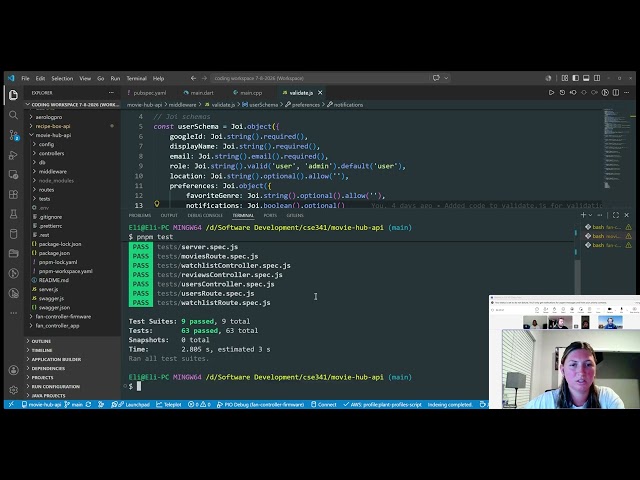Click the Explorer more actions ellipsis

click(111, 93)
